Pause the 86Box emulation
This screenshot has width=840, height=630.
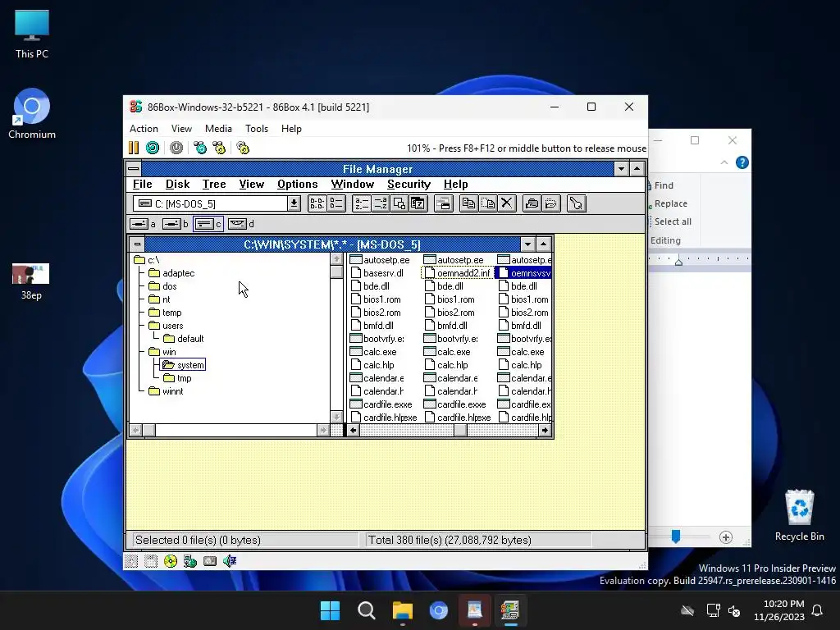coord(134,148)
